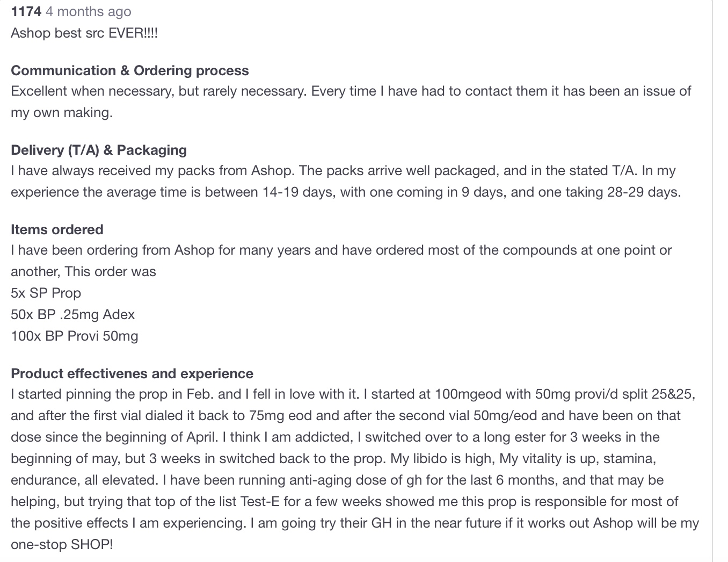Click the "Items ordered" heading
The height and width of the screenshot is (562, 728).
point(57,229)
